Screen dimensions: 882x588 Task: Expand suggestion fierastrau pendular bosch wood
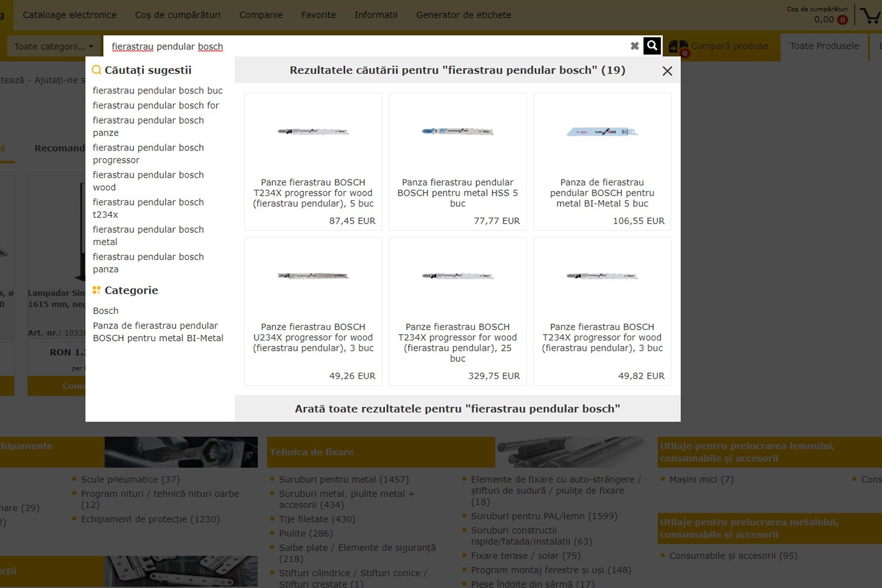[x=148, y=181]
